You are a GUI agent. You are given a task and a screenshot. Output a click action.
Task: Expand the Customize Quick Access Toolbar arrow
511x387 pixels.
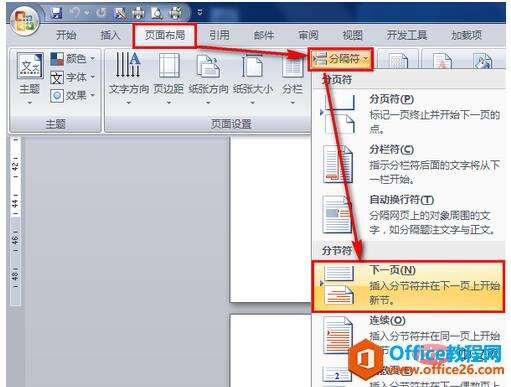point(200,12)
